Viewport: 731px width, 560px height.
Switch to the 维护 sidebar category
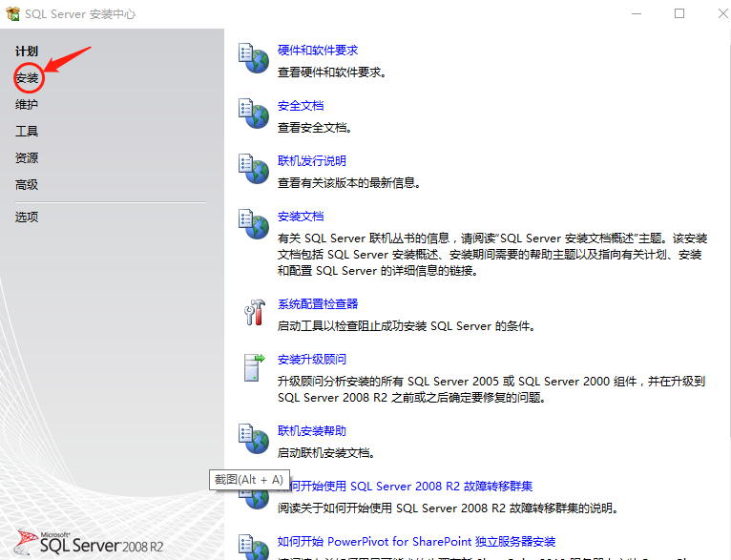[27, 104]
